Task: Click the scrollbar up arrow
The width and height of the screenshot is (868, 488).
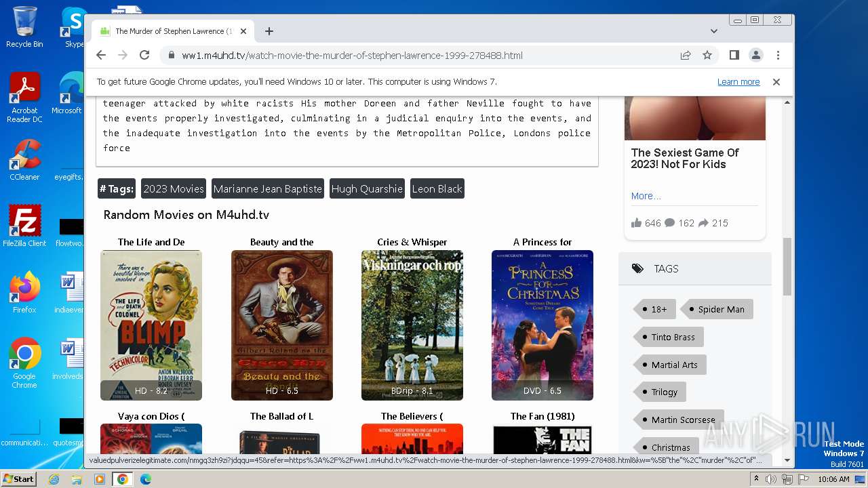Action: click(787, 103)
